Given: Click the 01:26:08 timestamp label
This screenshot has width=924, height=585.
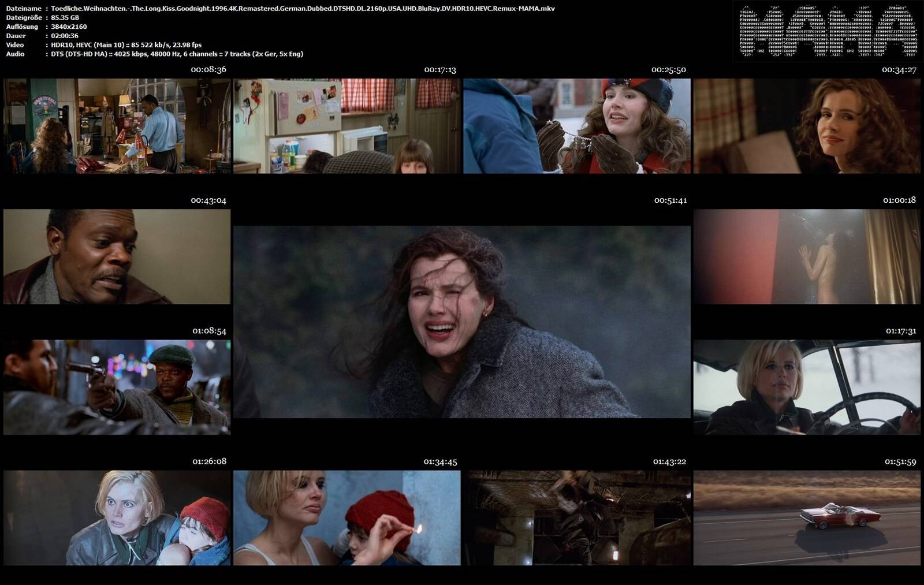Looking at the screenshot, I should tap(209, 461).
